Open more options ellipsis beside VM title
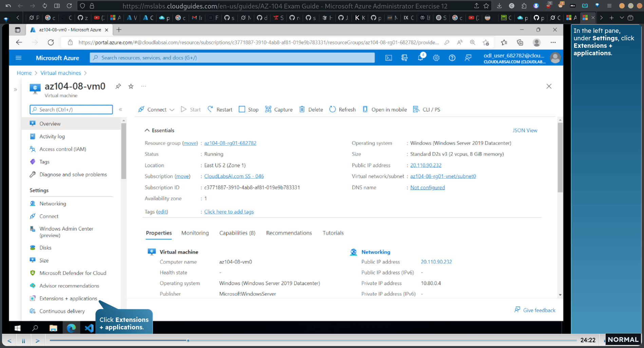Screen dimensions: 644x348 click(x=144, y=86)
